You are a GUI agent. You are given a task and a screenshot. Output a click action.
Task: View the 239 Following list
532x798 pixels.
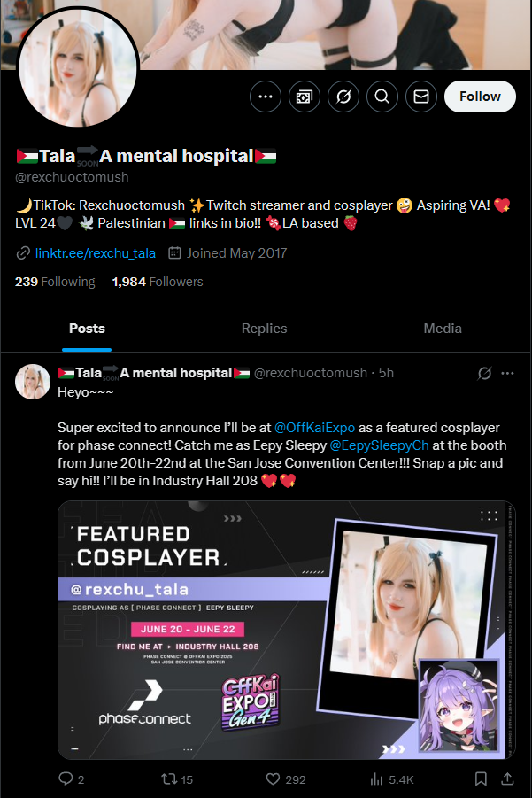pos(55,282)
